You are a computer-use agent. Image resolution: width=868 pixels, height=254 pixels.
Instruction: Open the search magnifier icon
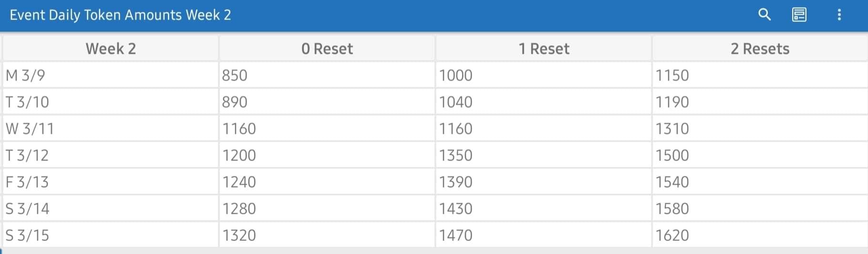coord(765,15)
